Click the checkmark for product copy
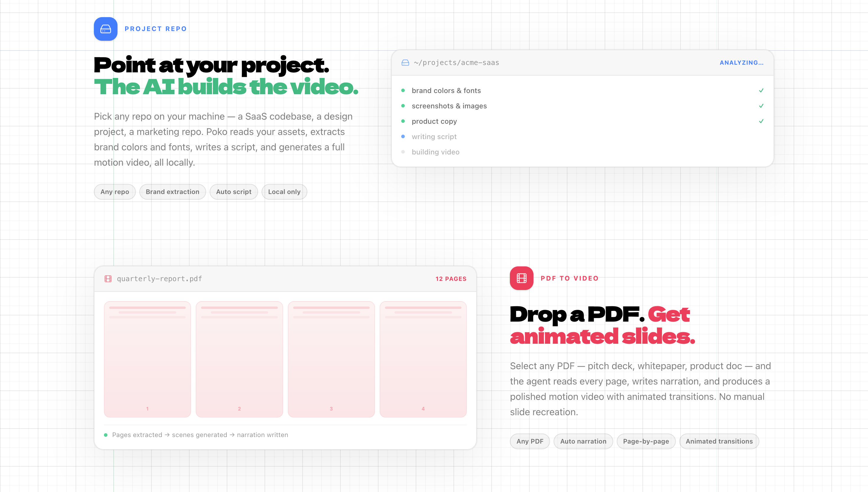868x492 pixels. point(761,121)
